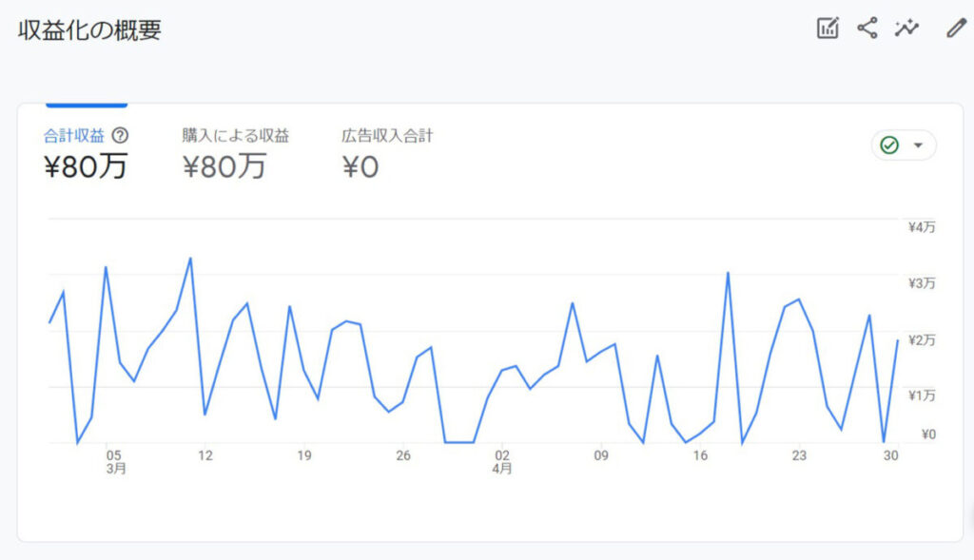The width and height of the screenshot is (974, 560).
Task: Select the 合計収益 metric tab
Action: 77,136
